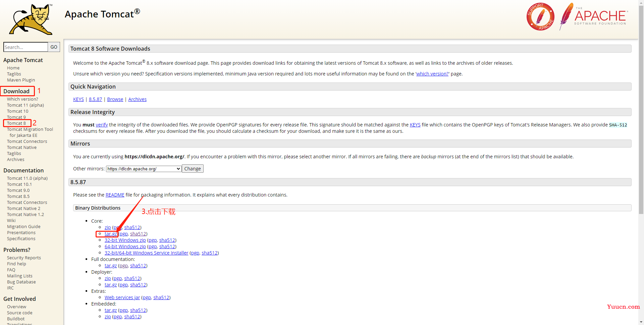Open Specifications sidebar link
Screen dimensions: 644x325
[21, 238]
